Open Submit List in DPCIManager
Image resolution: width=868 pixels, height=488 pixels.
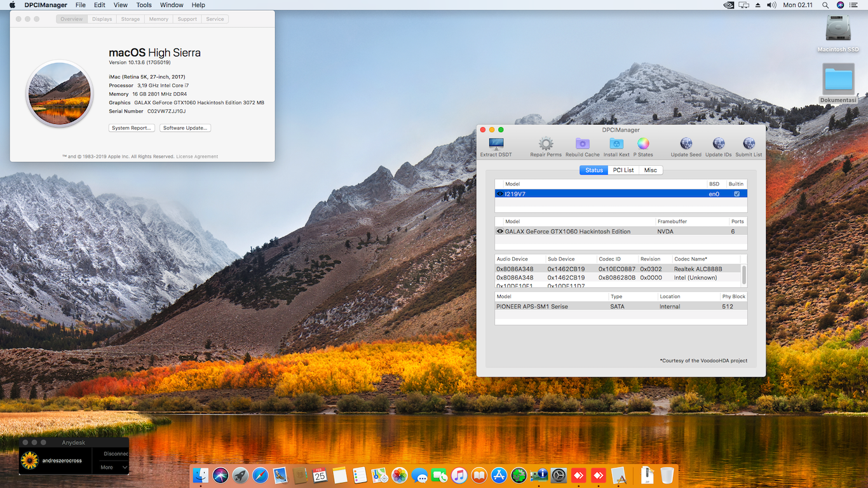(x=748, y=146)
